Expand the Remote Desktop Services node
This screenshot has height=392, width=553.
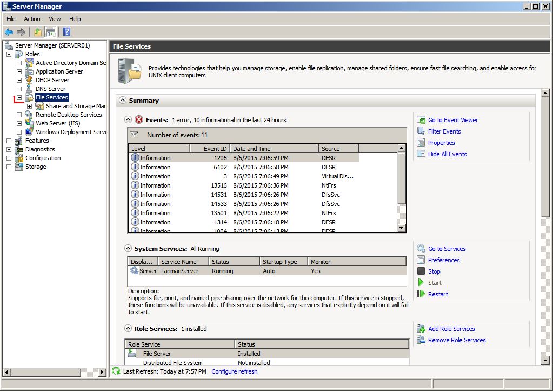(x=19, y=115)
